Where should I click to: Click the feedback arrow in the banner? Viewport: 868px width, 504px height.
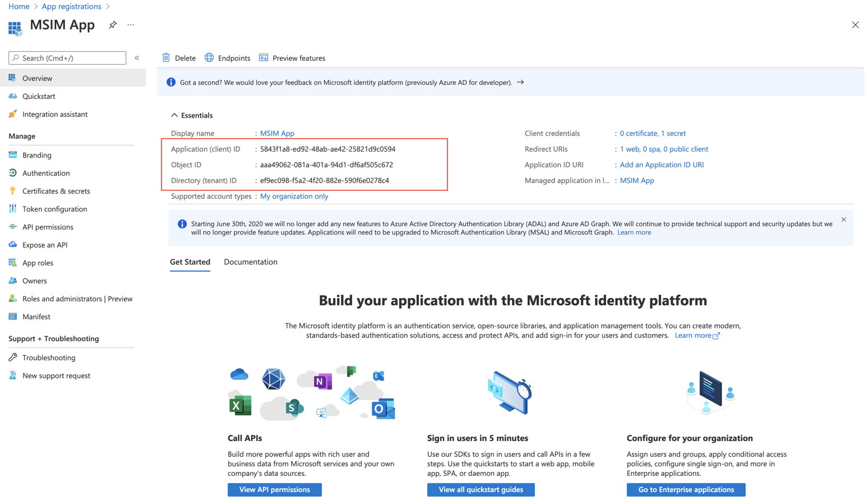coord(520,83)
